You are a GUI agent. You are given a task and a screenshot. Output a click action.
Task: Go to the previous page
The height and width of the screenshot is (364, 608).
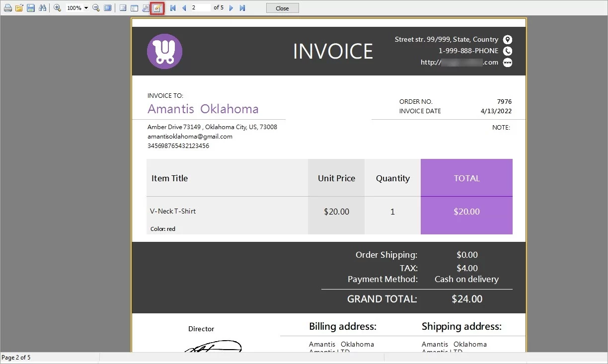point(183,7)
